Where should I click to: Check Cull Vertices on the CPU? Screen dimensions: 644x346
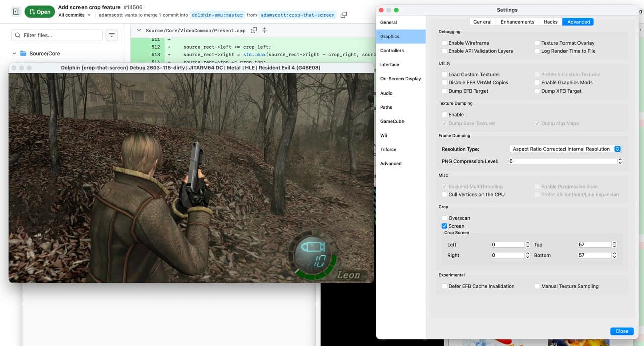click(444, 195)
